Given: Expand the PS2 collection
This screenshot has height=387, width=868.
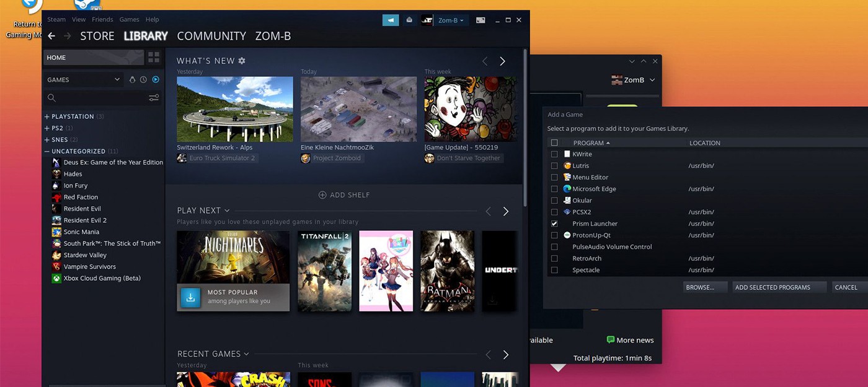Looking at the screenshot, I should coord(47,128).
